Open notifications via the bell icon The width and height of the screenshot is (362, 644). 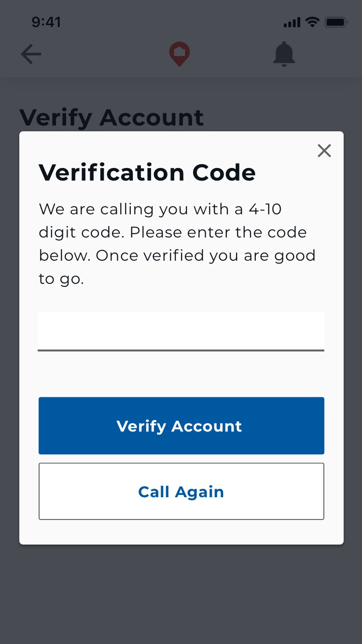[x=284, y=54]
